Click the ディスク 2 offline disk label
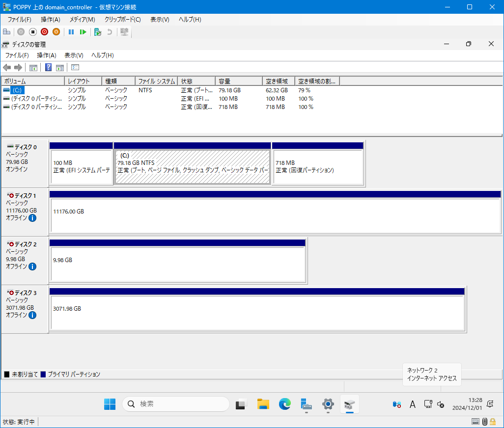The width and height of the screenshot is (504, 428). point(25,244)
